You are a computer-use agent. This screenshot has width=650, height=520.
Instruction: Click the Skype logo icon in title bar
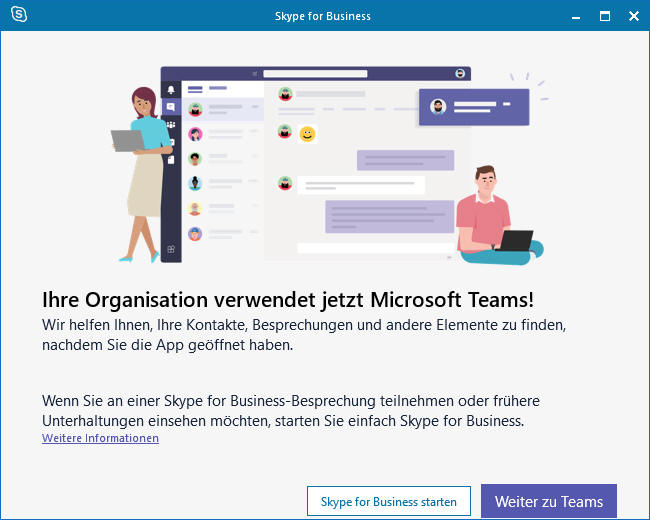point(19,15)
